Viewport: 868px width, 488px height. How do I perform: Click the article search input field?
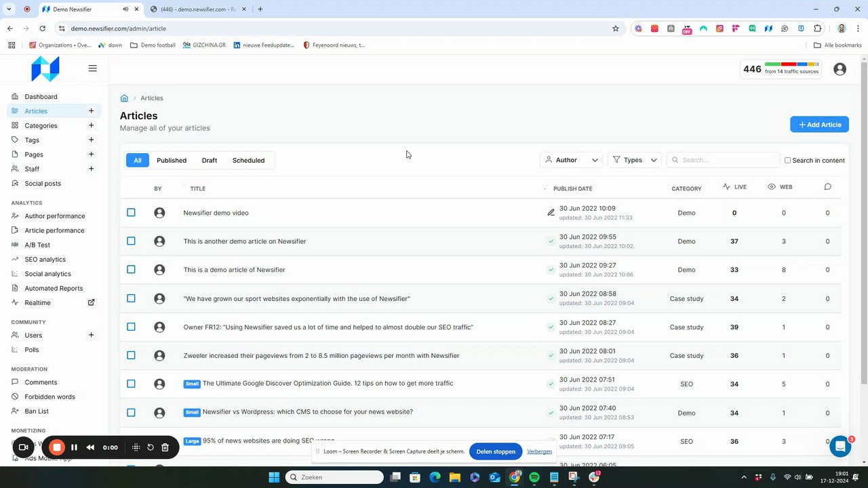724,160
